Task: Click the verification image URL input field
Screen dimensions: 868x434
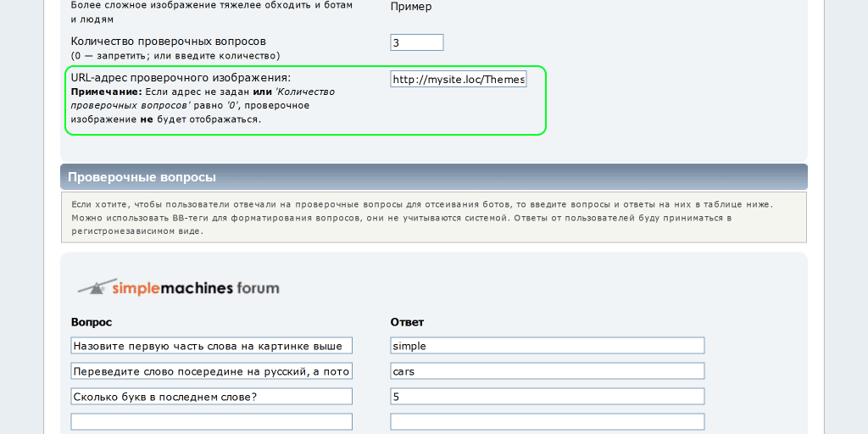Action: (x=459, y=80)
